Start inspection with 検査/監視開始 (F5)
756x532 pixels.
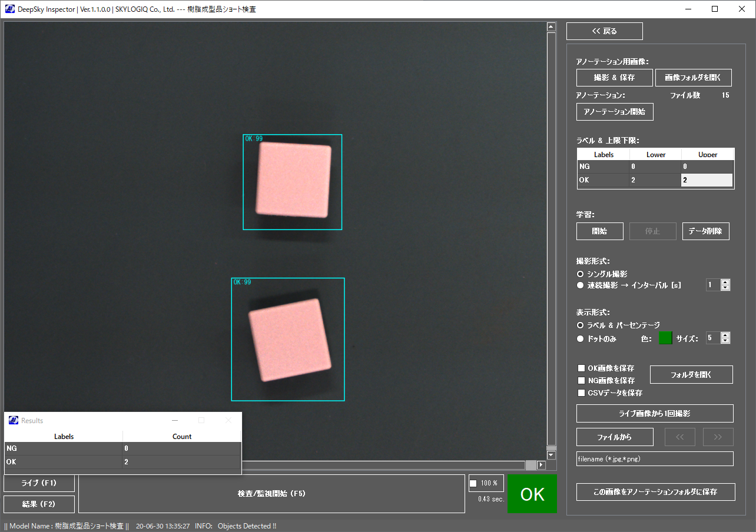pos(271,494)
